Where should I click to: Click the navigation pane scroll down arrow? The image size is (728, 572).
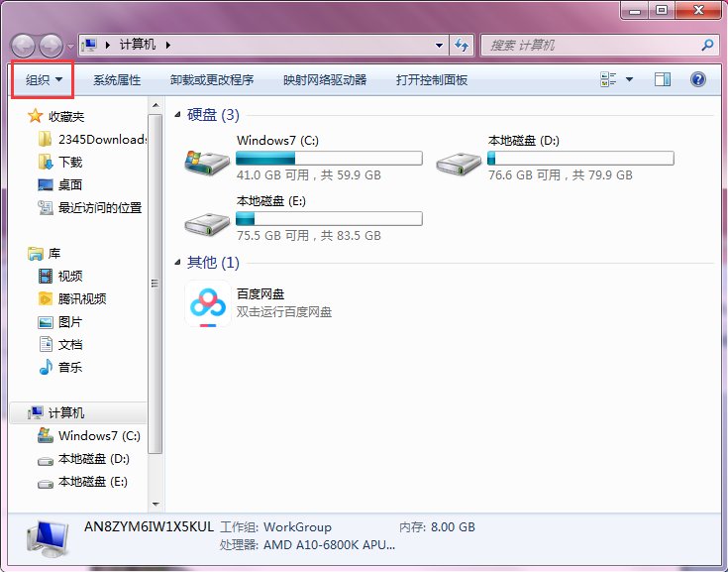tap(156, 505)
